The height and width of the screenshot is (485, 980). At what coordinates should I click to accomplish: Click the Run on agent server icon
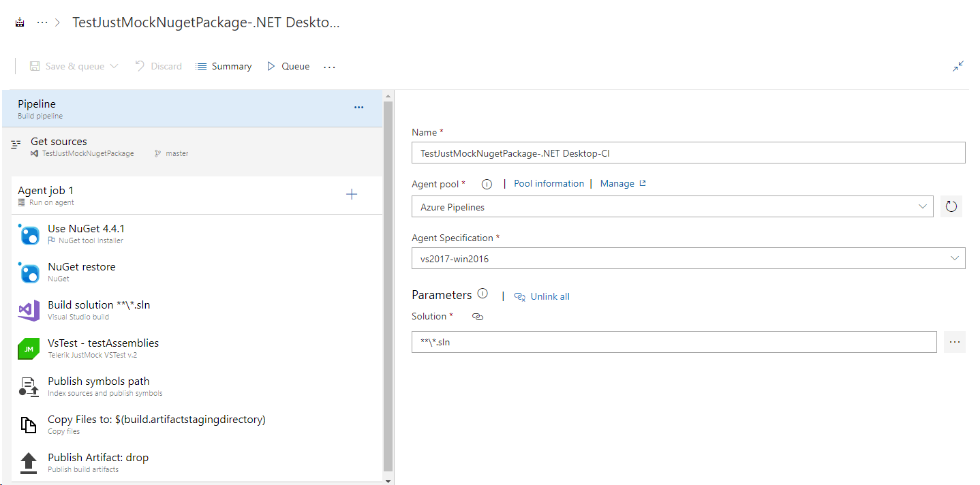tap(22, 203)
